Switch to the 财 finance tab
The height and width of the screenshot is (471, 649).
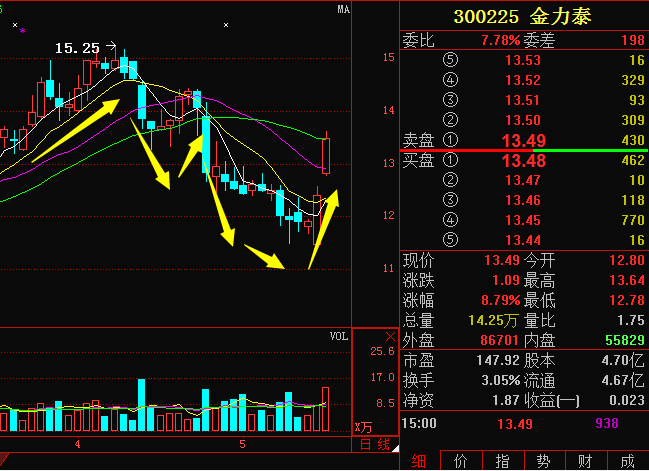click(x=585, y=461)
